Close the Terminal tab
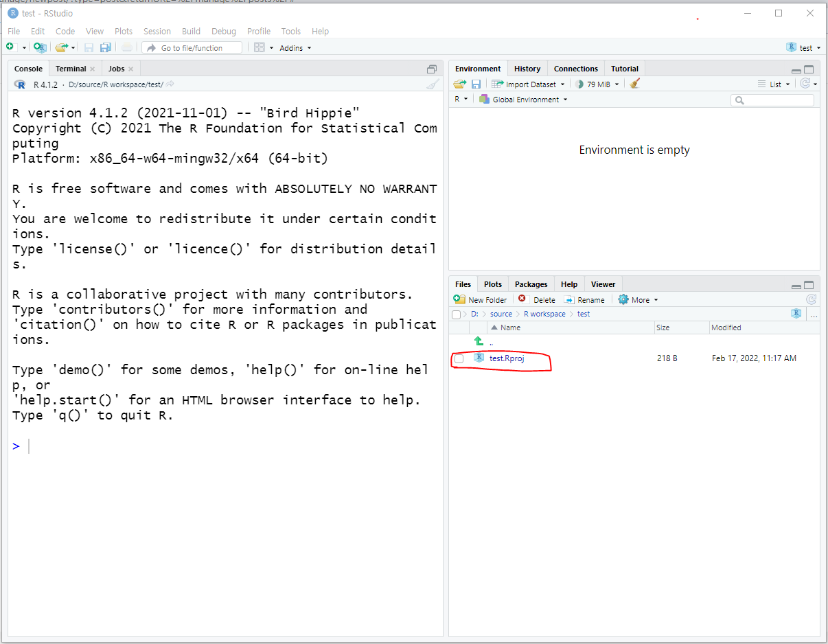Screen dimensions: 828x644 click(x=93, y=69)
